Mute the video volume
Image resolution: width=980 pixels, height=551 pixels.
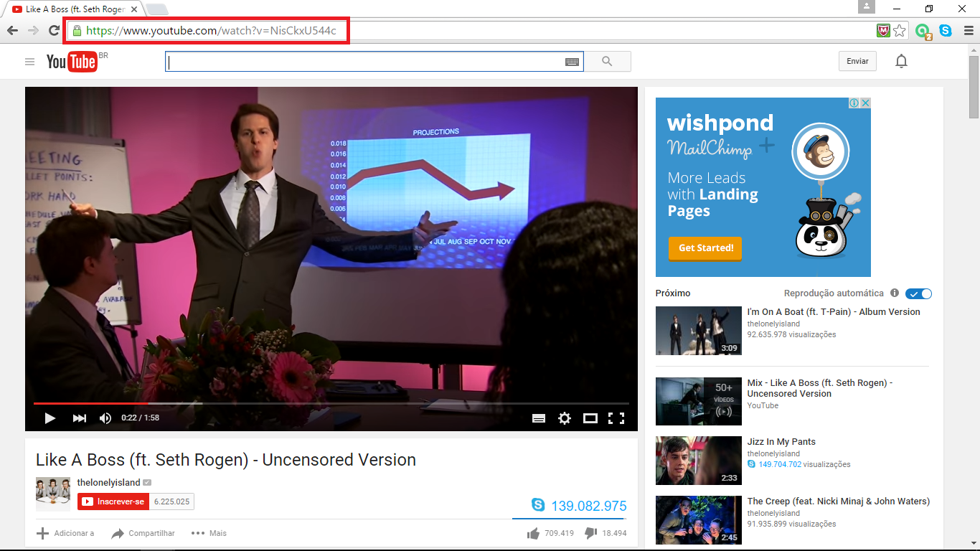tap(105, 418)
